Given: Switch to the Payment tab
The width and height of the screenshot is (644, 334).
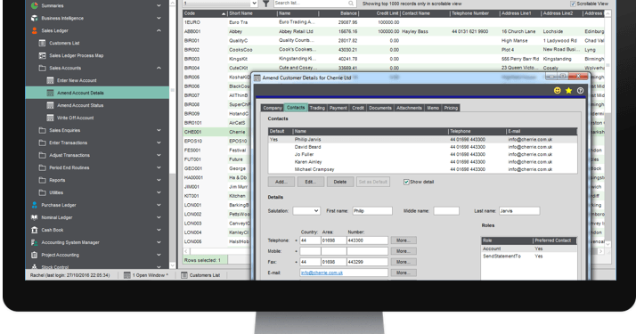Looking at the screenshot, I should click(338, 108).
